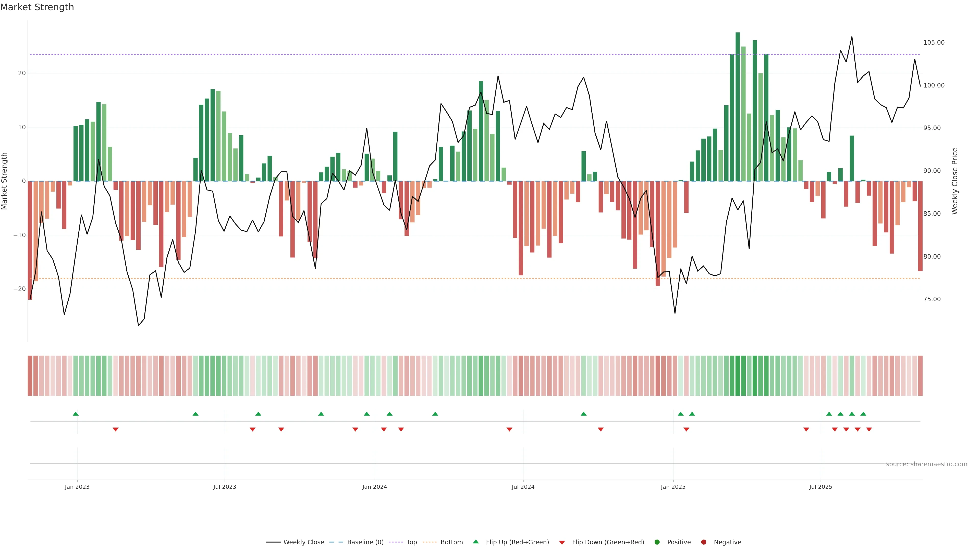Image resolution: width=980 pixels, height=551 pixels.
Task: Click Bottom legend entry
Action: (451, 542)
